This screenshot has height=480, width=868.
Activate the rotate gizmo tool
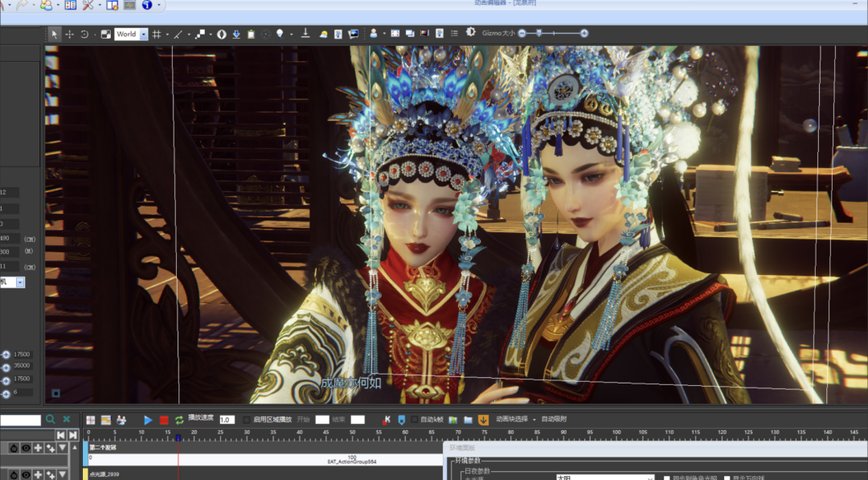click(x=84, y=34)
